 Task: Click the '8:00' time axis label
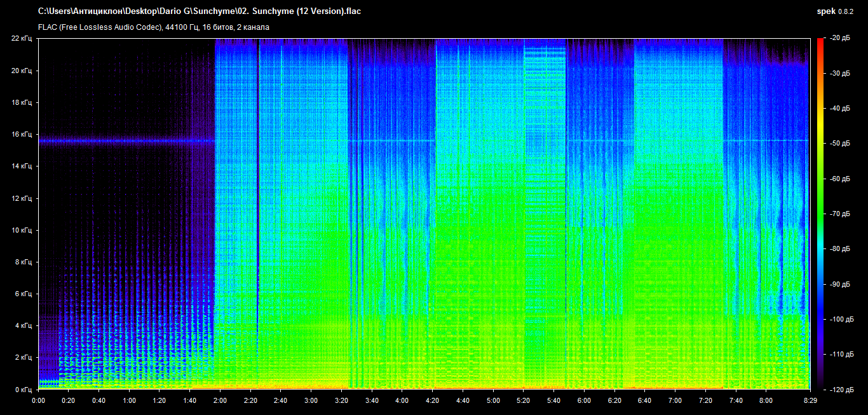766,401
